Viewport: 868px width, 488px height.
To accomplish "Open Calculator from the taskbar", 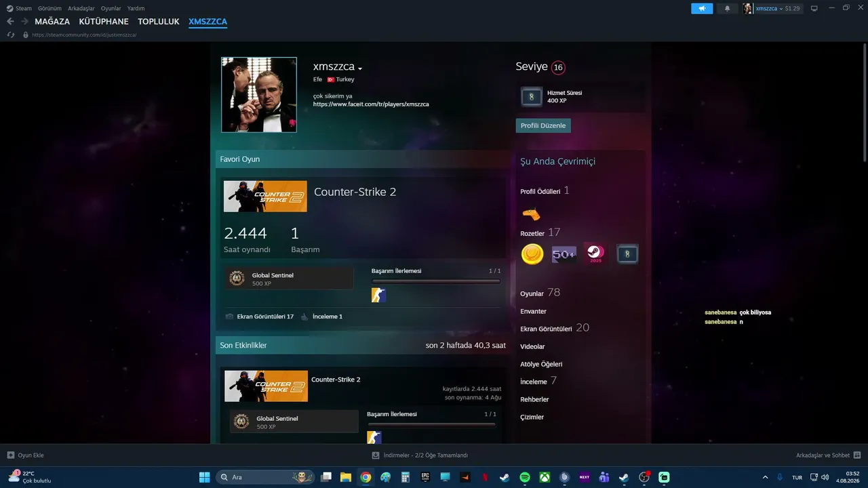I will click(x=406, y=477).
